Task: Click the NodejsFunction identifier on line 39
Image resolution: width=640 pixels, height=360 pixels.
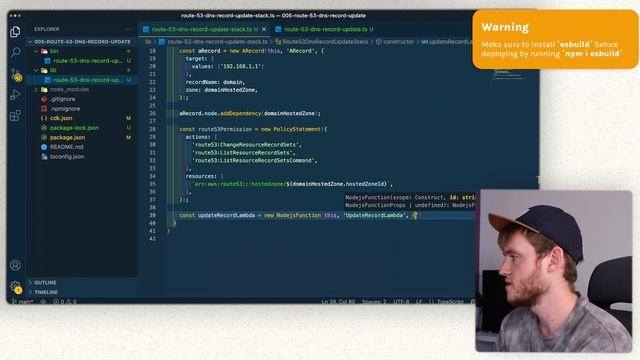Action: (298, 215)
